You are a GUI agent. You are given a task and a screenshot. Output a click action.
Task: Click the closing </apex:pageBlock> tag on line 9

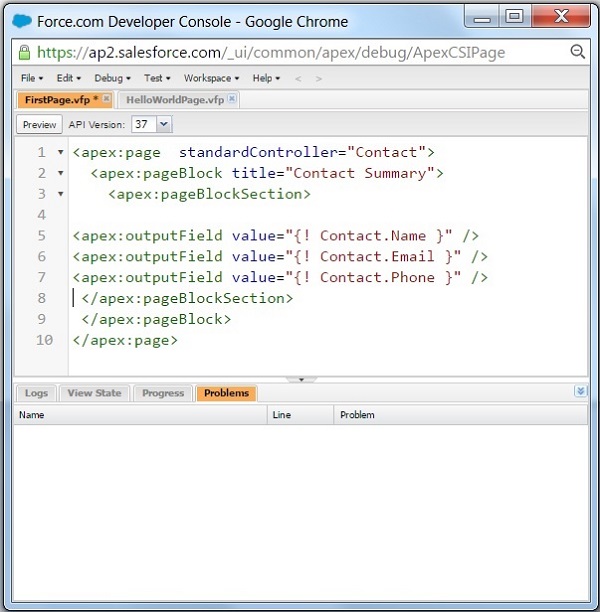pos(156,319)
